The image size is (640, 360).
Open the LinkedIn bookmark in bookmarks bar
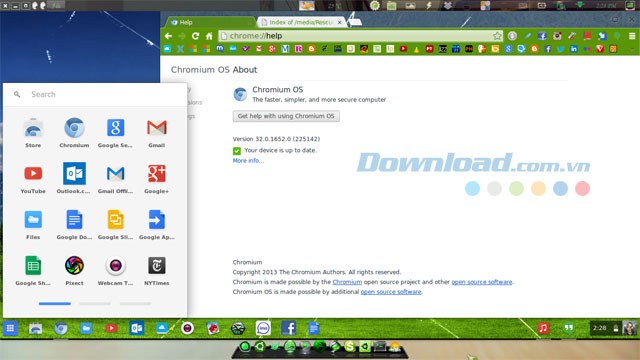tap(574, 49)
